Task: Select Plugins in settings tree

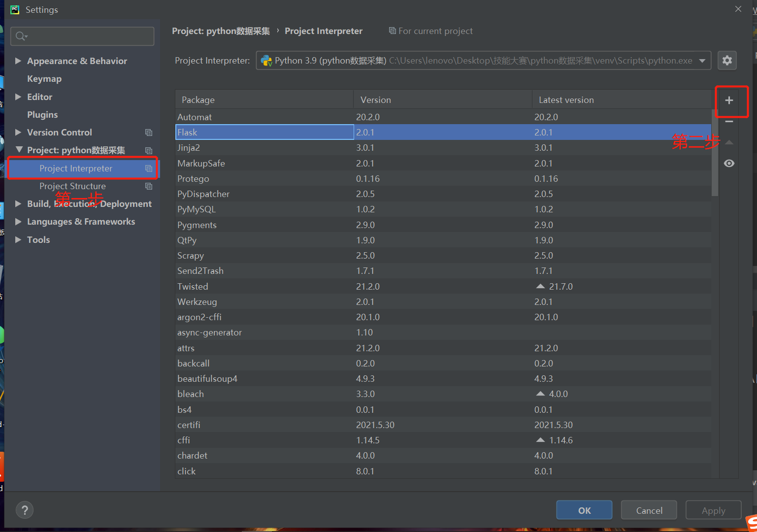Action: [42, 115]
